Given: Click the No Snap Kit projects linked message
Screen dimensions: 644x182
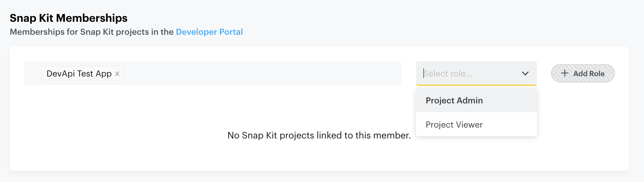Looking at the screenshot, I should tap(319, 135).
